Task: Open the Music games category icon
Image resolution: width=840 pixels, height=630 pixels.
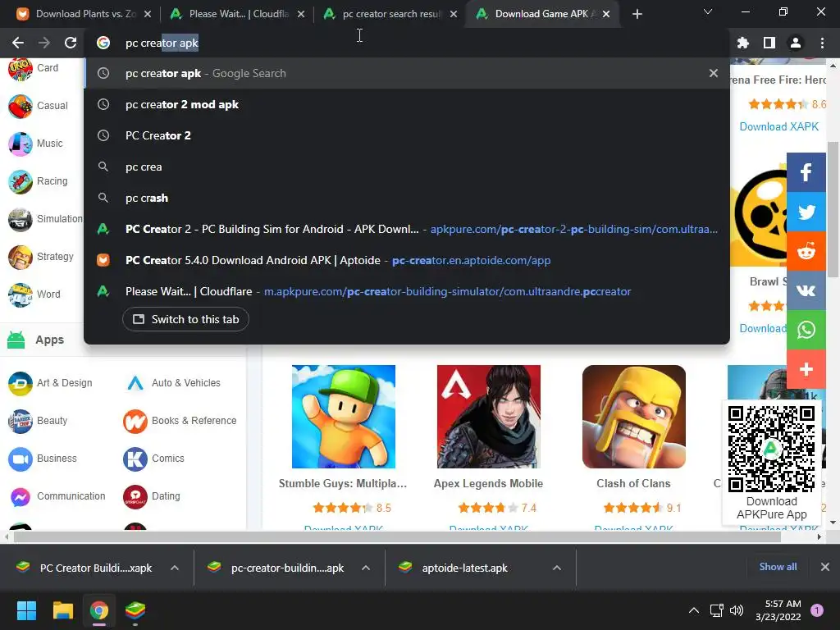Action: click(21, 144)
